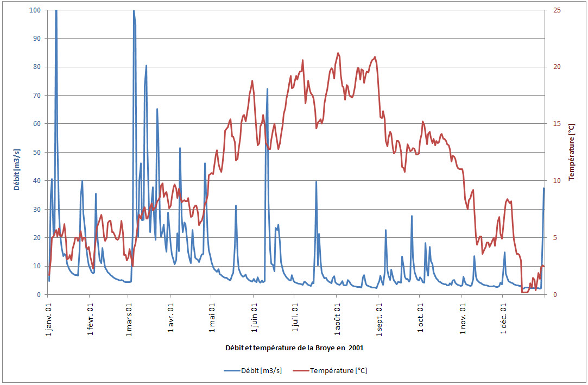This screenshot has height=385, width=588.
Task: Click the blue flow spike at year end
Action: pyautogui.click(x=543, y=188)
